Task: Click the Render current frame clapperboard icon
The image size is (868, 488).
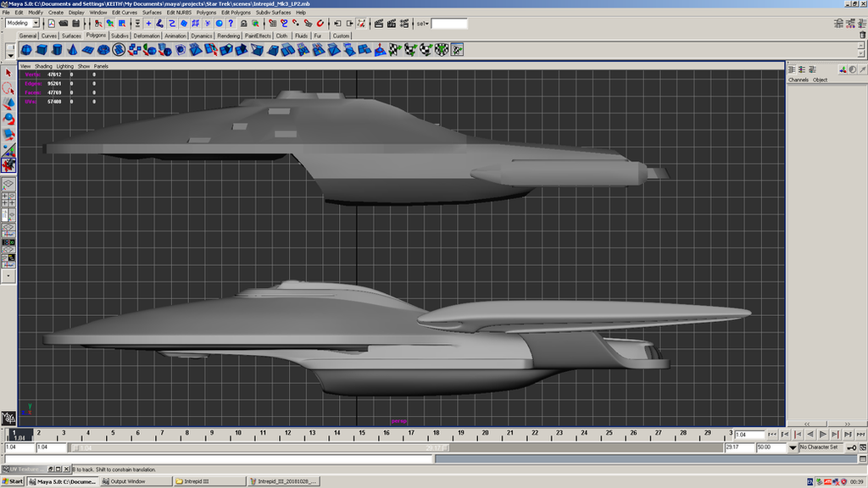Action: point(378,23)
